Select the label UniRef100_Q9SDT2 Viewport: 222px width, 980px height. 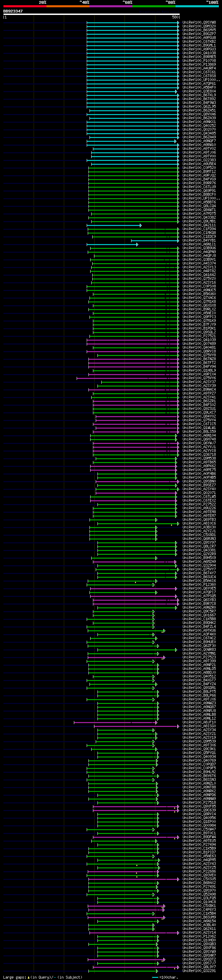point(199,959)
